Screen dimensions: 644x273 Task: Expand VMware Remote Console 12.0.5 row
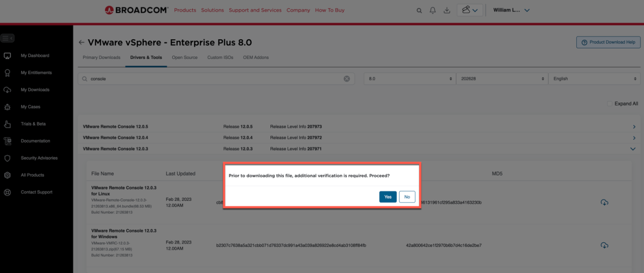click(x=634, y=127)
